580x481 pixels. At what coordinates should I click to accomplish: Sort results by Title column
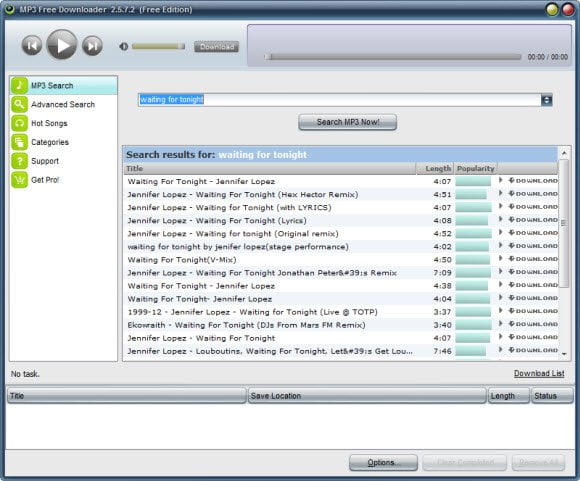tap(269, 168)
